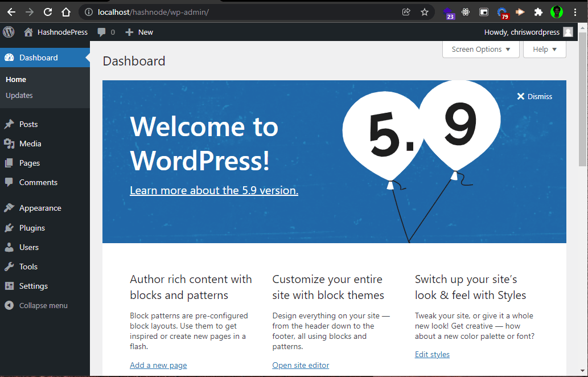Click the browser forward arrow
588x377 pixels.
pyautogui.click(x=29, y=12)
